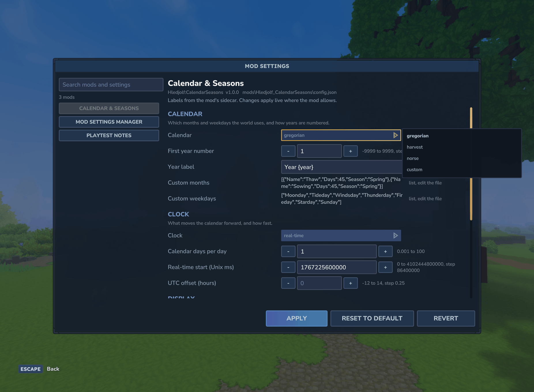Image resolution: width=534 pixels, height=392 pixels.
Task: Edit Calendar days per day field
Action: (337, 251)
